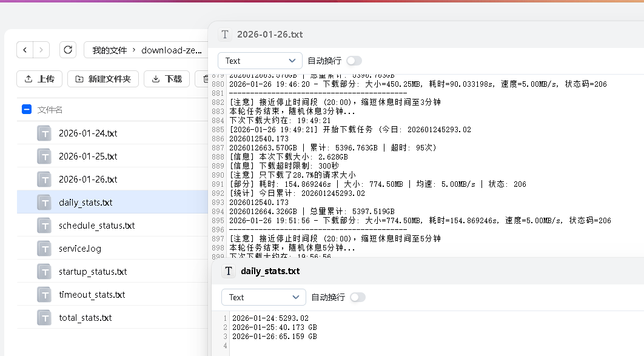Viewport: 644px width, 356px height.
Task: Click log line 892 今日累计 statistic
Action: 297,193
